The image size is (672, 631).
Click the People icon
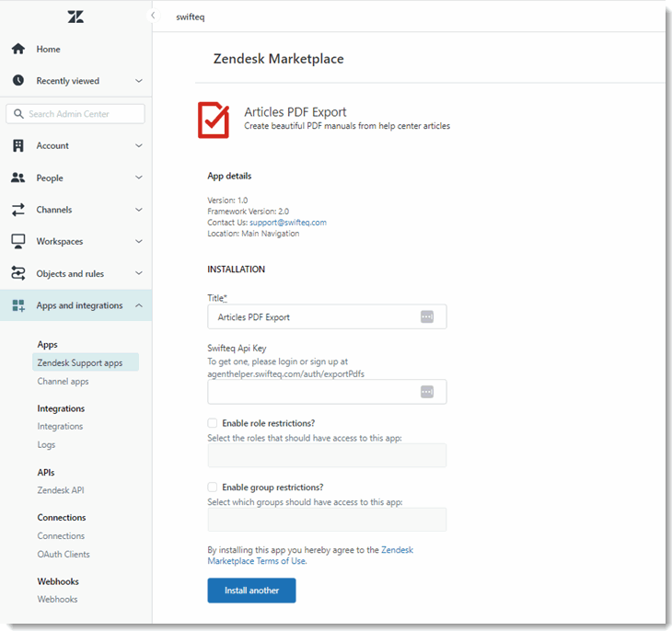pyautogui.click(x=18, y=178)
